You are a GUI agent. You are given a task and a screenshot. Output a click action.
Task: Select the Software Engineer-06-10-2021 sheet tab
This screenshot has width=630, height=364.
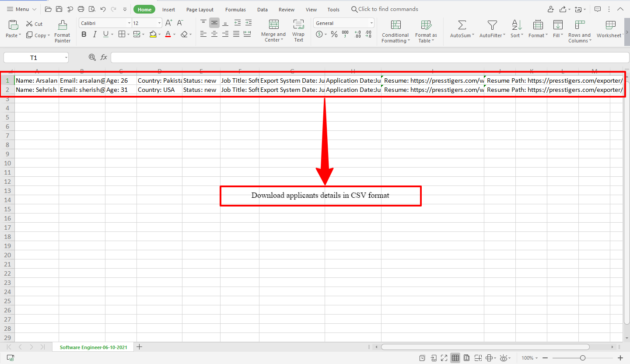(93, 346)
